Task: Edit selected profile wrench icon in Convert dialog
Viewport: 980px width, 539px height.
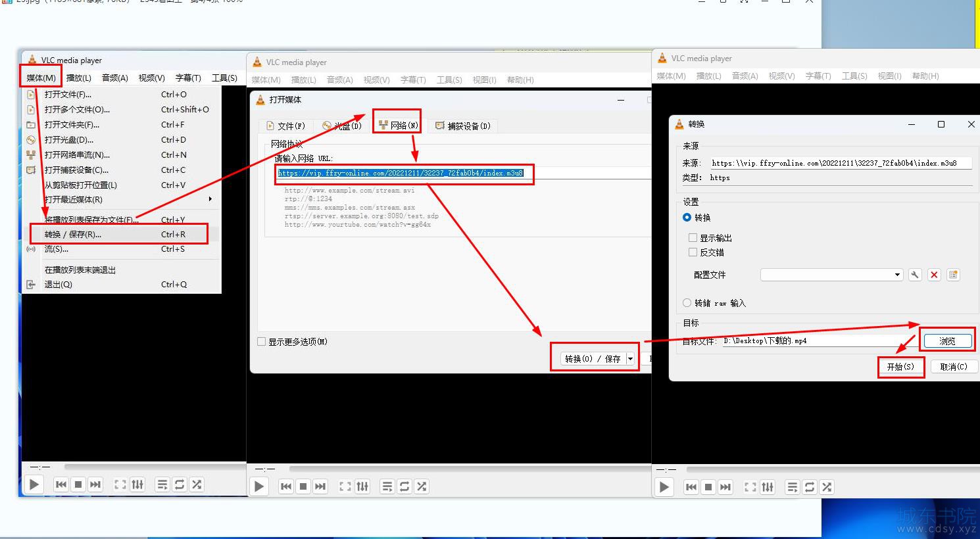Action: [915, 275]
